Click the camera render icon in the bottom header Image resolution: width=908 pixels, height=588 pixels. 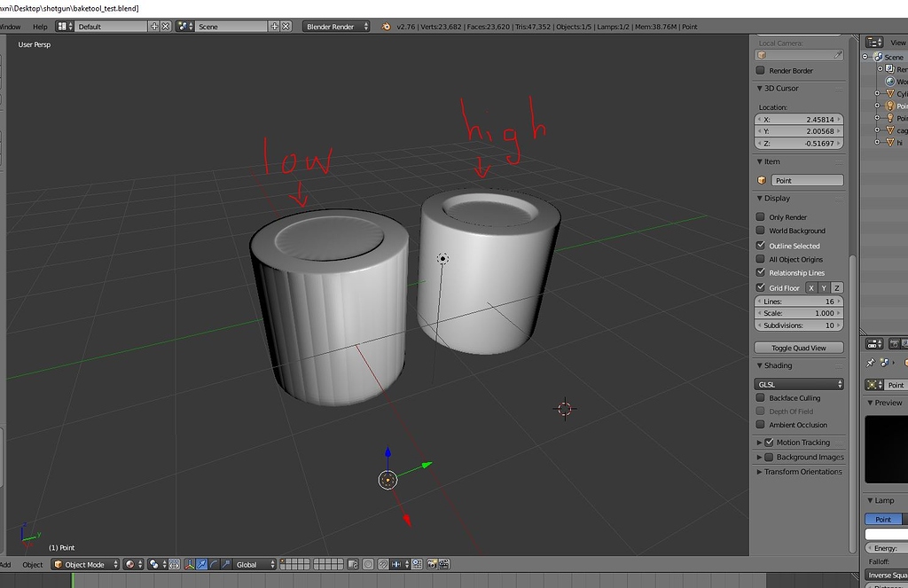point(432,565)
